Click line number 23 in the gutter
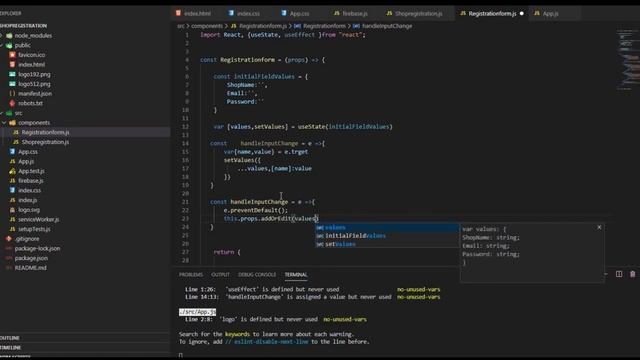The image size is (640, 360). click(x=185, y=219)
